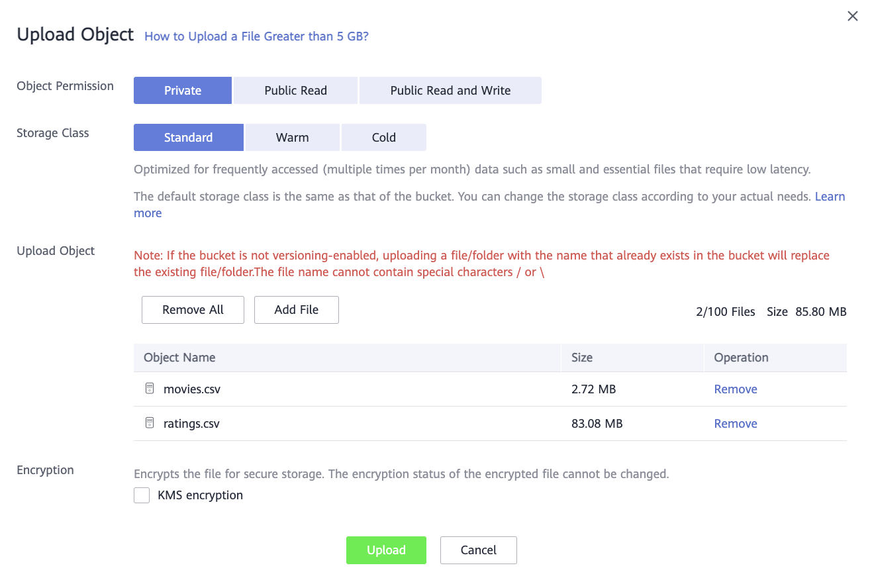
Task: Start upload with the Upload button
Action: click(386, 550)
